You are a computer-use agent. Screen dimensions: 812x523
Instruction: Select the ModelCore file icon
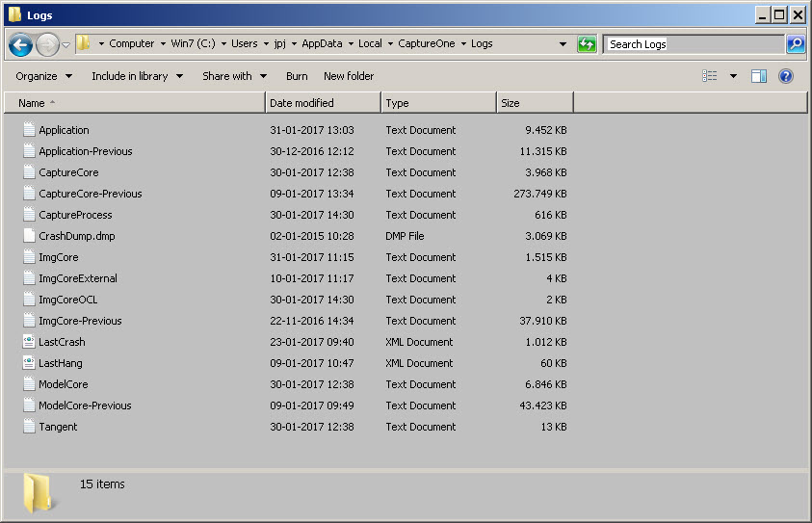tap(29, 384)
